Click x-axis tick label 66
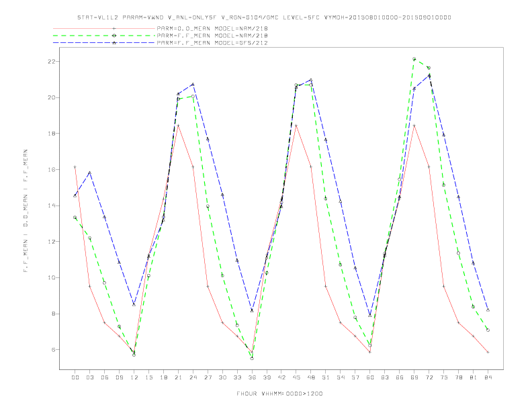The image size is (532, 411). [400, 377]
